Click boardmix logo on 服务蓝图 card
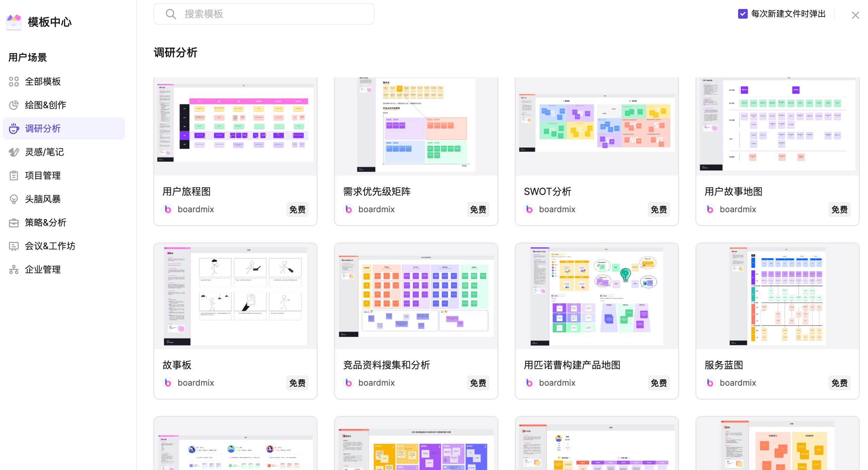Image resolution: width=868 pixels, height=470 pixels. click(710, 383)
